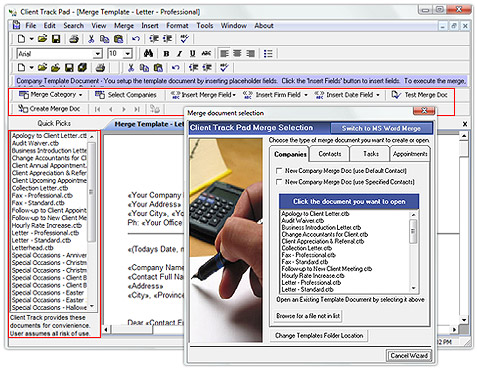Select the Companies tab
Viewport: 477px width, 368px height.
click(x=290, y=154)
